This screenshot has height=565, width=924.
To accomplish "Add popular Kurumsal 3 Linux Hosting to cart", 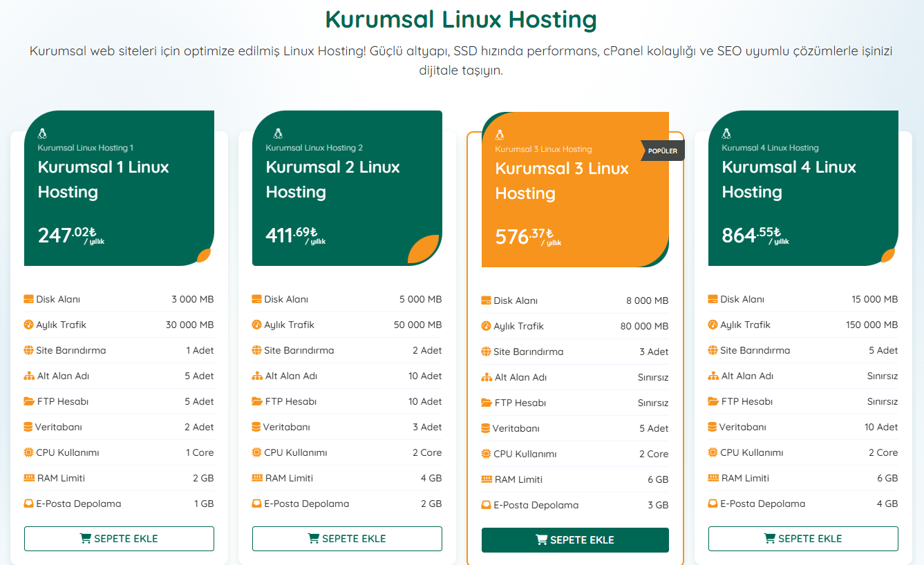I will pyautogui.click(x=575, y=540).
